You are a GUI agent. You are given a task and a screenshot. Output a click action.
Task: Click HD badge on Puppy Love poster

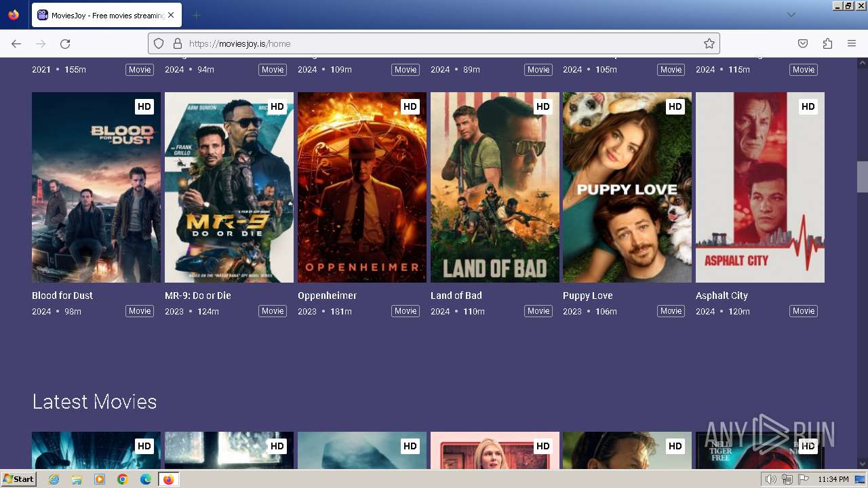675,106
